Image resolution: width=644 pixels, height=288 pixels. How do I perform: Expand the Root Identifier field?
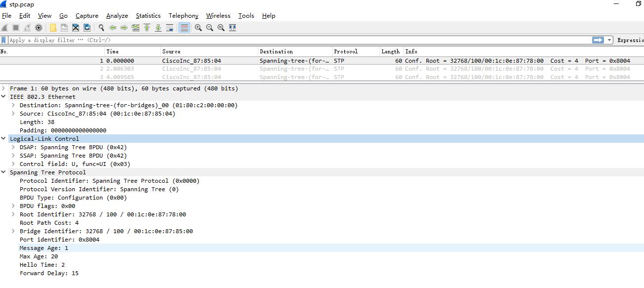point(13,214)
